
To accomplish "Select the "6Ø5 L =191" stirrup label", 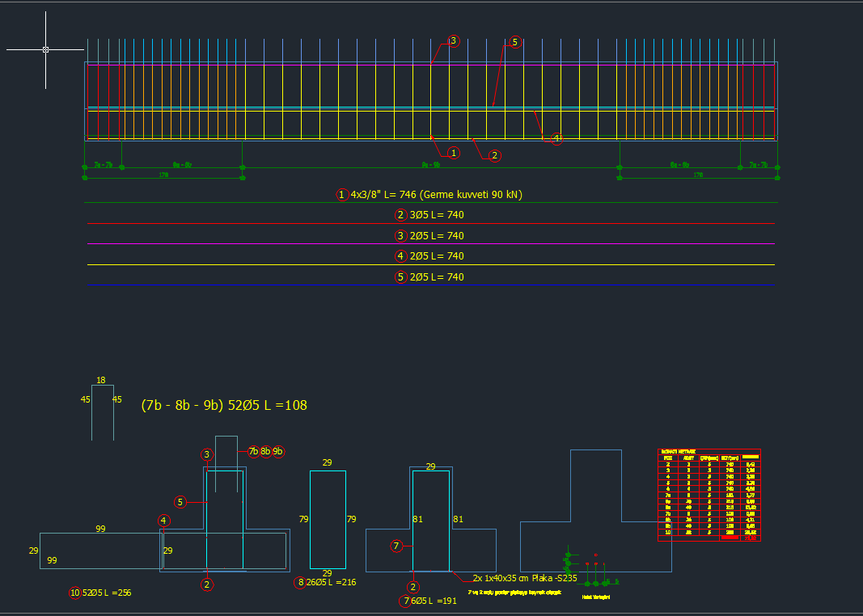I will pyautogui.click(x=437, y=601).
